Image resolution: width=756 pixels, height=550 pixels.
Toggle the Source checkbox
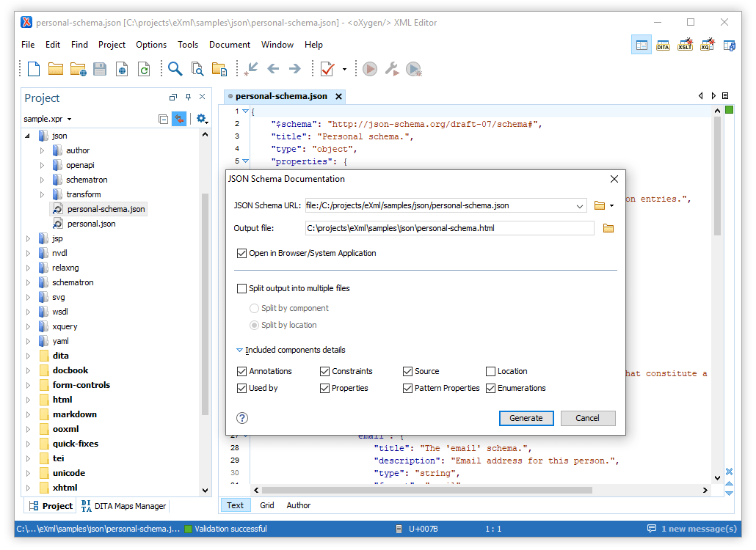coord(407,371)
